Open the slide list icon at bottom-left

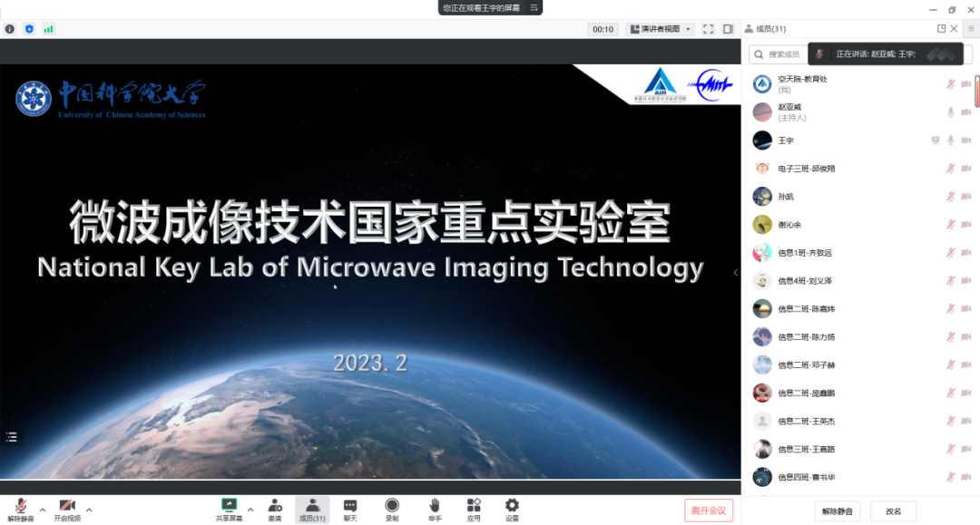click(x=11, y=437)
